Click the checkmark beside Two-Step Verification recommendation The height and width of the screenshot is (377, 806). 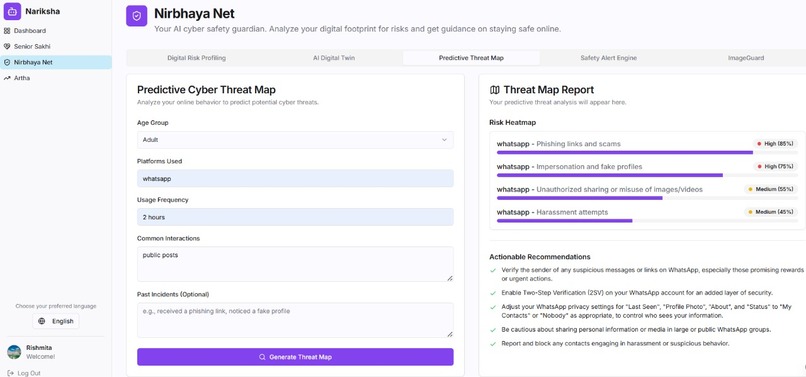pos(493,293)
